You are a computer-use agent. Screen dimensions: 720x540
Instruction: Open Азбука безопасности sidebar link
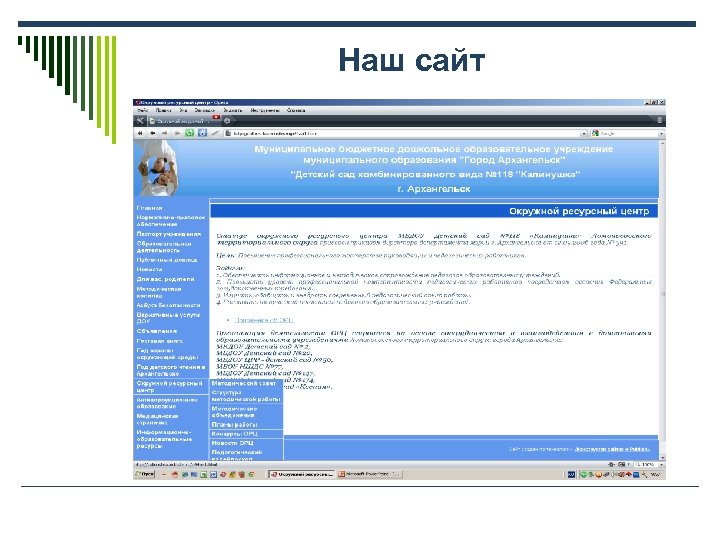tap(168, 305)
